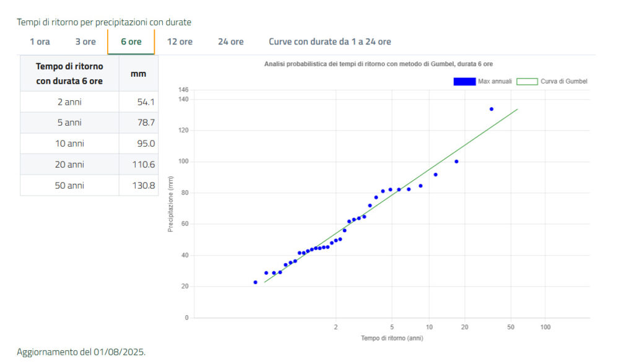Toggle the Max annuali legend label
634x364 pixels.
(x=495, y=81)
